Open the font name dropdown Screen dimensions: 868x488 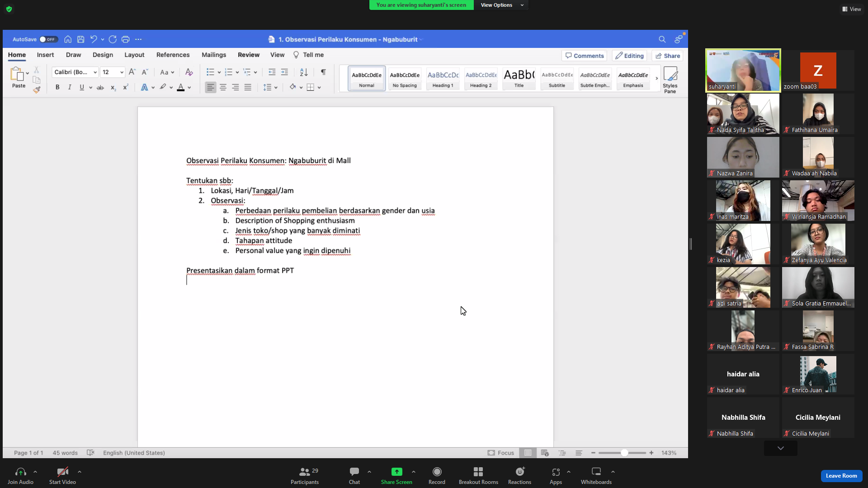(x=95, y=72)
